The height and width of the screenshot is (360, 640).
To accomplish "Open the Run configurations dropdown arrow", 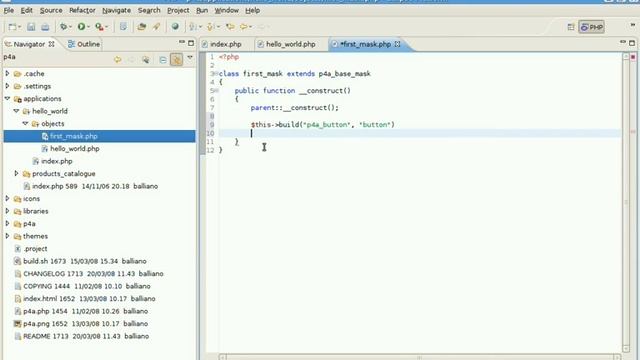I will [x=88, y=27].
